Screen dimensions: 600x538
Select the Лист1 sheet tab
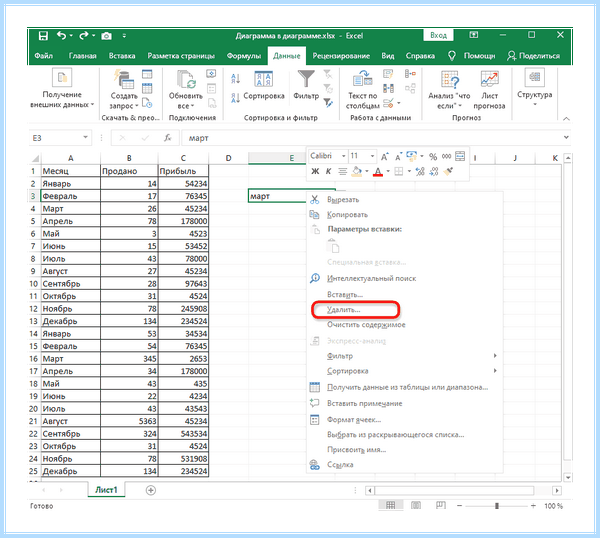tap(106, 490)
